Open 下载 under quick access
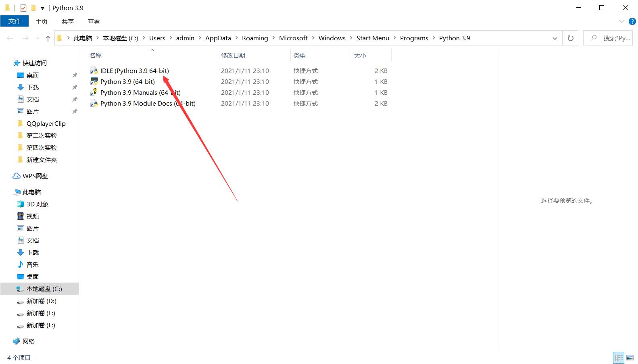 click(x=32, y=87)
